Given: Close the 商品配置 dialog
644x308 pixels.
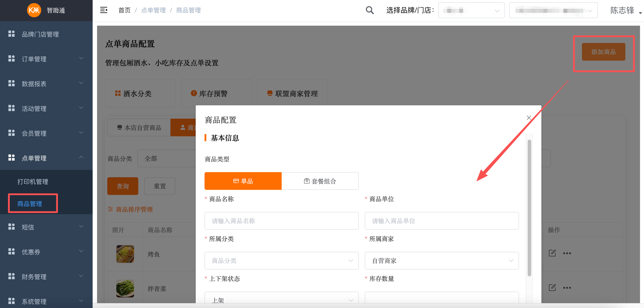Looking at the screenshot, I should click(529, 117).
